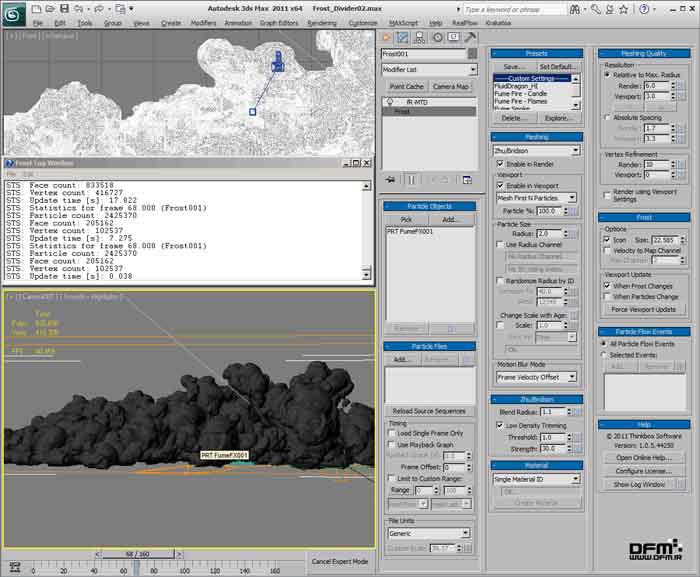This screenshot has height=577, width=700.
Task: Toggle the Enable in Render checkbox
Action: pos(500,164)
